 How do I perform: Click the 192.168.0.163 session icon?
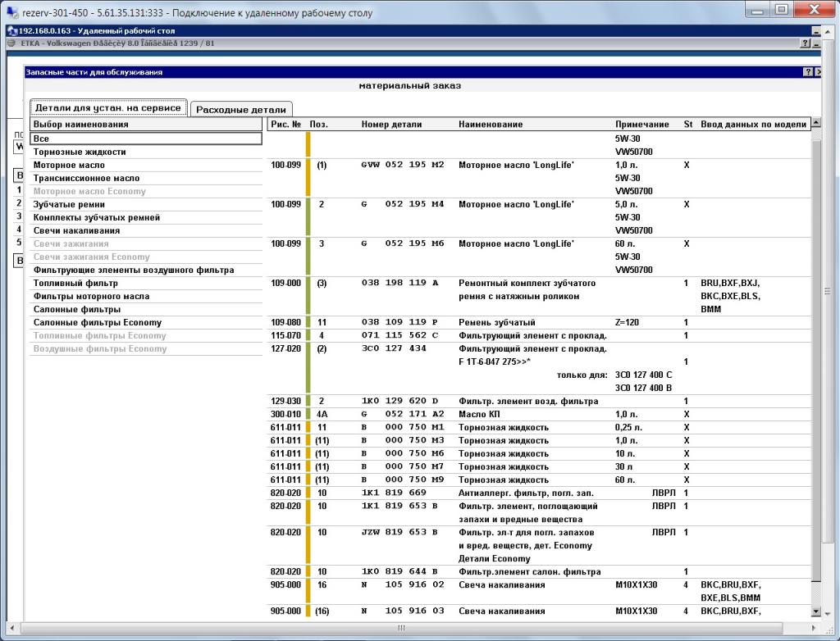pyautogui.click(x=12, y=30)
